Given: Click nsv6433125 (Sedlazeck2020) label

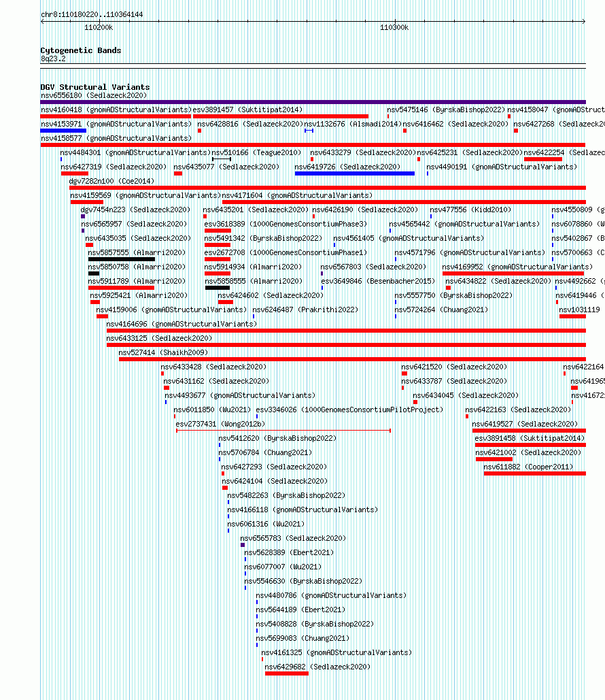Looking at the screenshot, I should coord(159,338).
